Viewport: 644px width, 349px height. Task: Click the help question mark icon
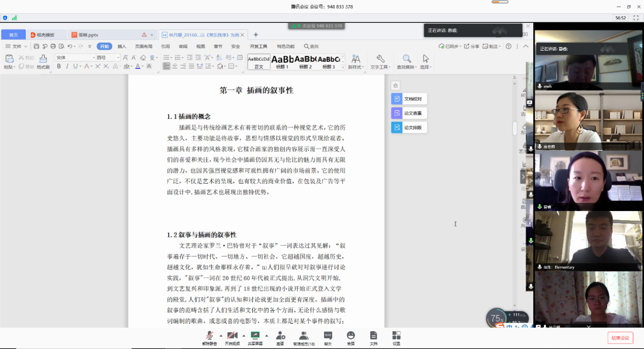coord(508,46)
